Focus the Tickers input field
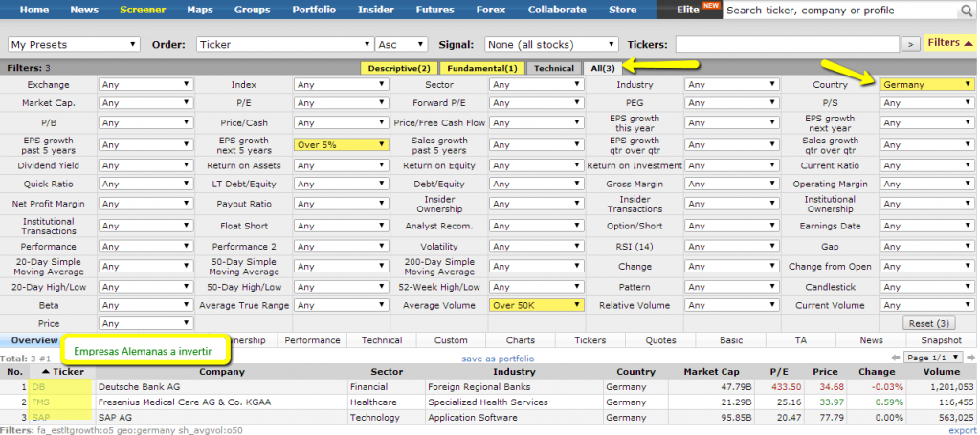Screen dimensions: 980x435 coord(787,44)
